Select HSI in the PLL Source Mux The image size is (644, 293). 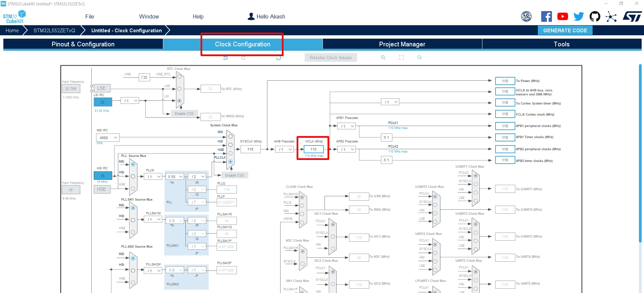(x=133, y=176)
